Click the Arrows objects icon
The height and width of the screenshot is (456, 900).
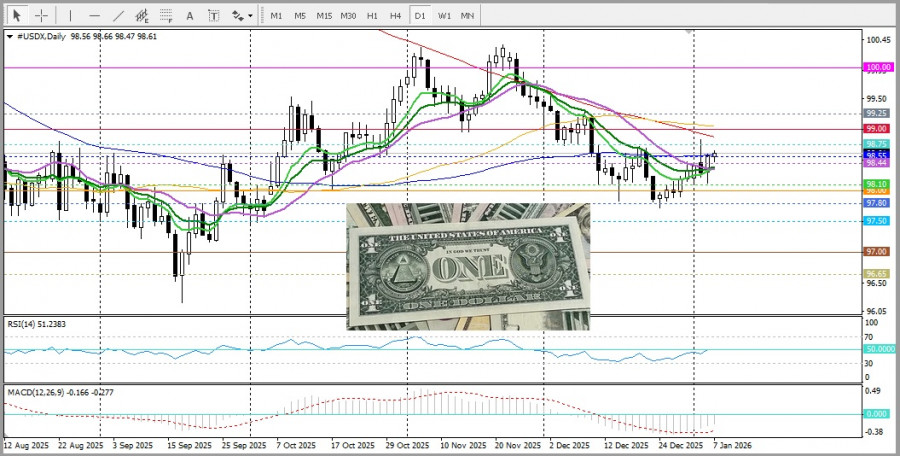[237, 16]
